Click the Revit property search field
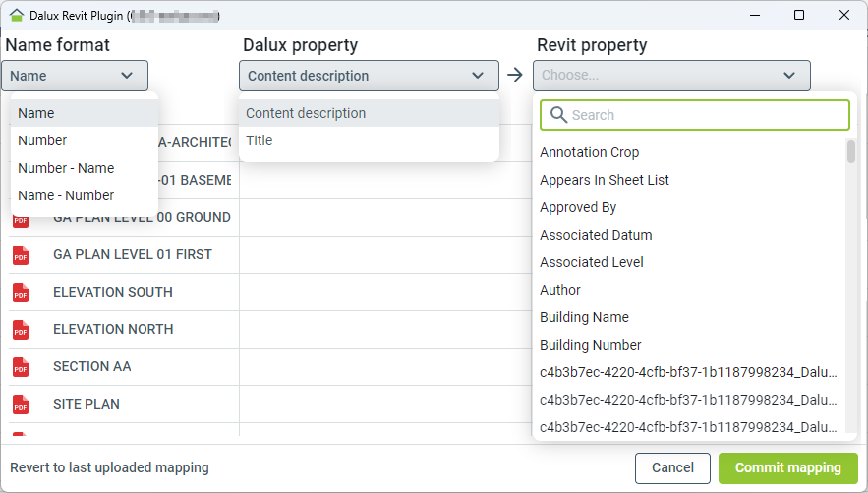The height and width of the screenshot is (493, 868). [703, 115]
